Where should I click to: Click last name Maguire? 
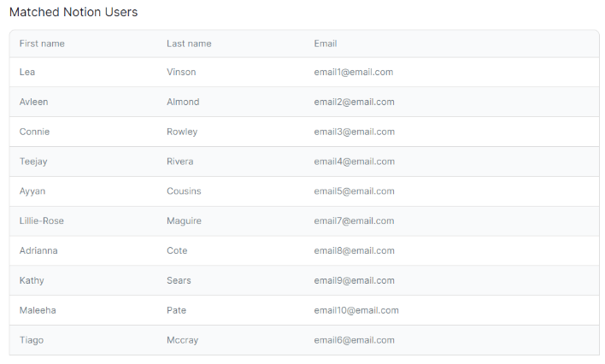[x=184, y=220]
